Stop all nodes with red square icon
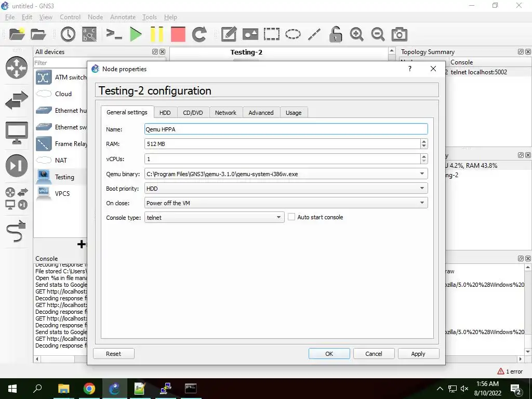The width and height of the screenshot is (532, 399). point(178,34)
